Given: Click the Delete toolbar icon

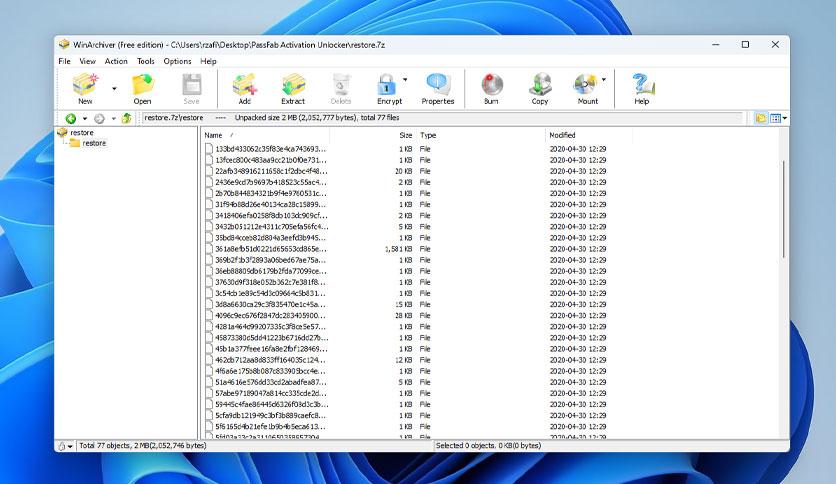Looking at the screenshot, I should [x=341, y=84].
